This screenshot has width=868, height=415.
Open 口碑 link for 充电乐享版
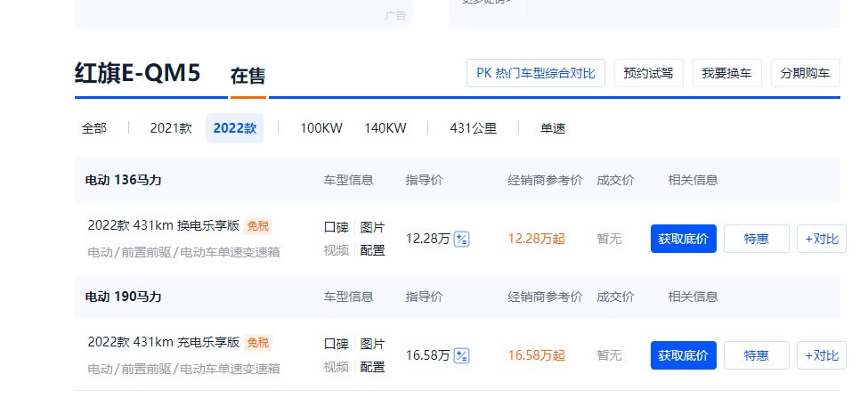tap(336, 344)
